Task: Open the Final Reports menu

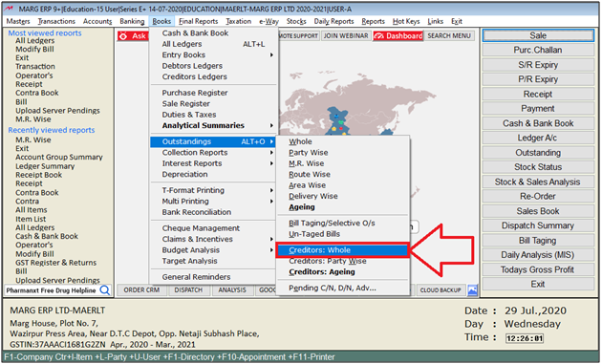Action: 198,21
